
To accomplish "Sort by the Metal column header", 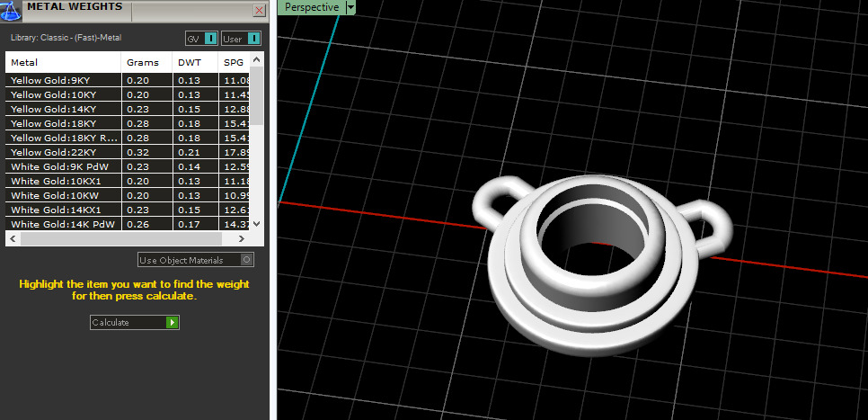I will coord(63,62).
